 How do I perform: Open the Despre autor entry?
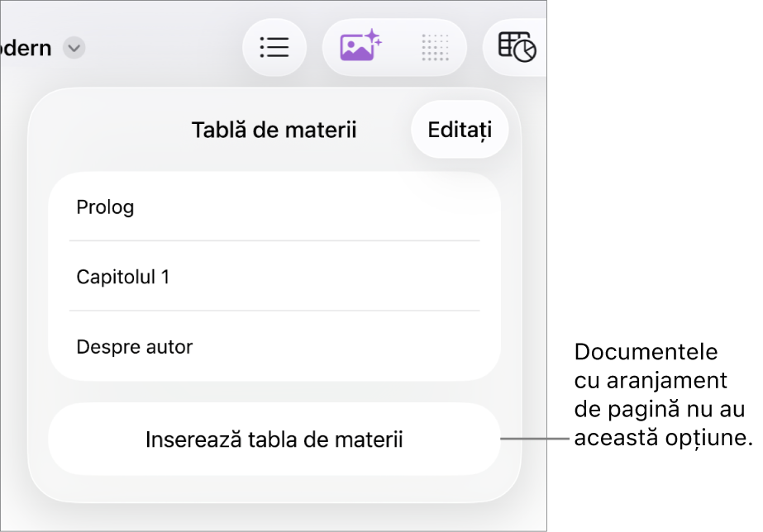(x=274, y=347)
